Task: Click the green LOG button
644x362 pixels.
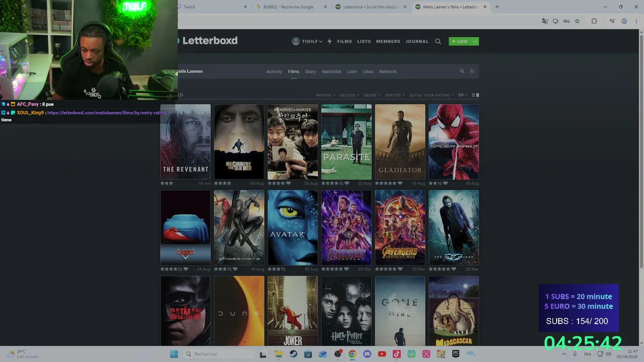Action: click(460, 41)
